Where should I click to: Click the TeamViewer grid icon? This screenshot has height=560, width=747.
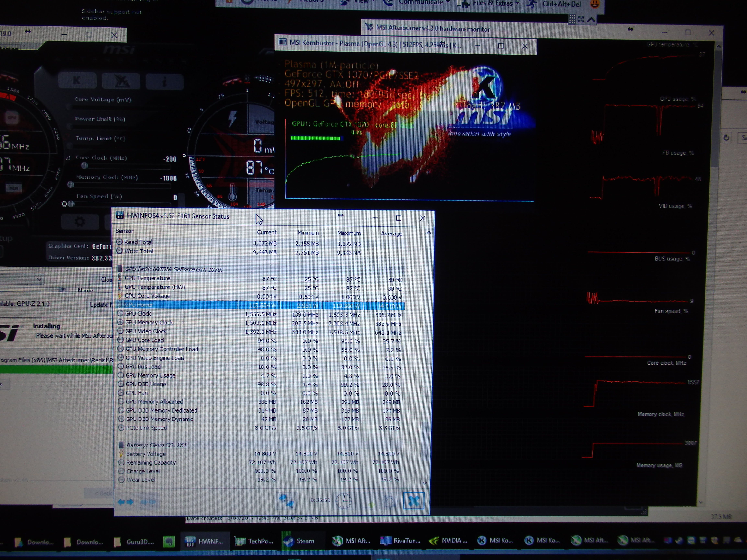572,19
